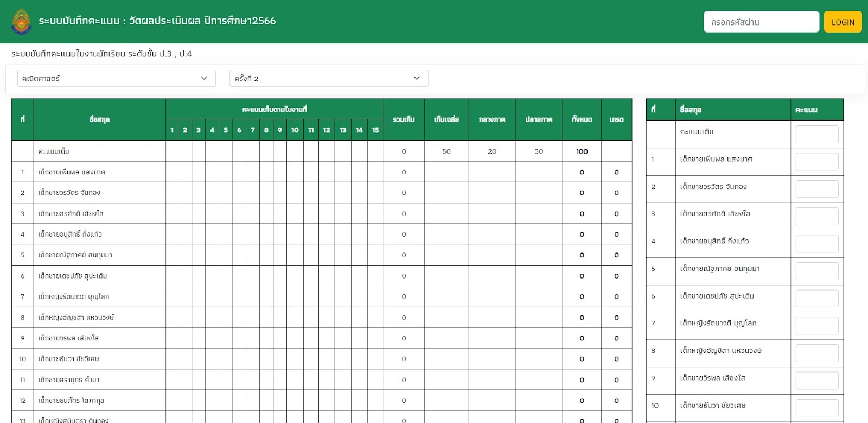Click score input for เด็กชายสรศักดิ์ เสียงใส
The height and width of the screenshot is (423, 868).
[816, 216]
